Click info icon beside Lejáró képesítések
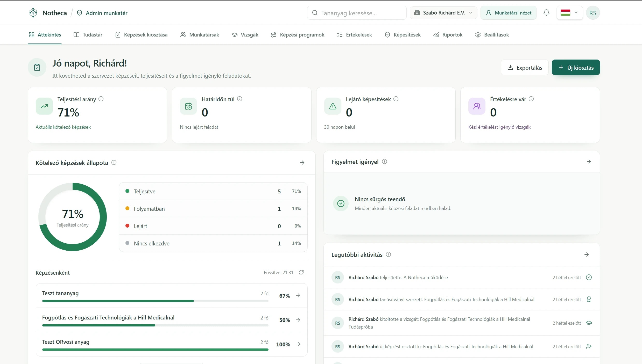 pyautogui.click(x=396, y=99)
